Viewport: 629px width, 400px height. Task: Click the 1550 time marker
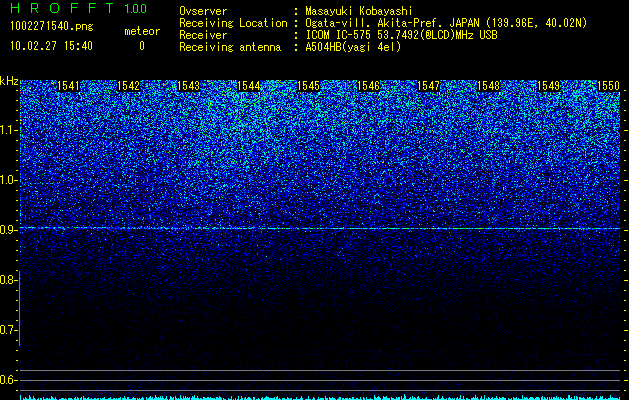[609, 86]
